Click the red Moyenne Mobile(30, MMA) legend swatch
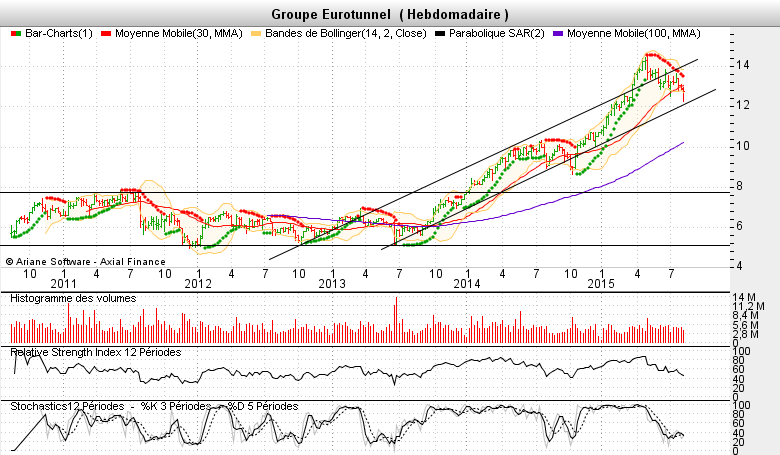 click(105, 33)
